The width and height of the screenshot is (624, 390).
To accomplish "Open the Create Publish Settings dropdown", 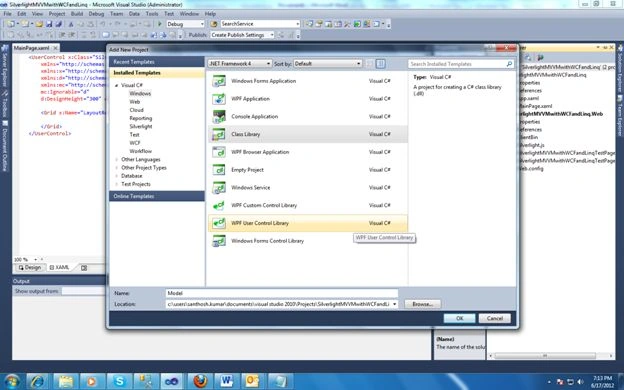I will click(x=242, y=35).
